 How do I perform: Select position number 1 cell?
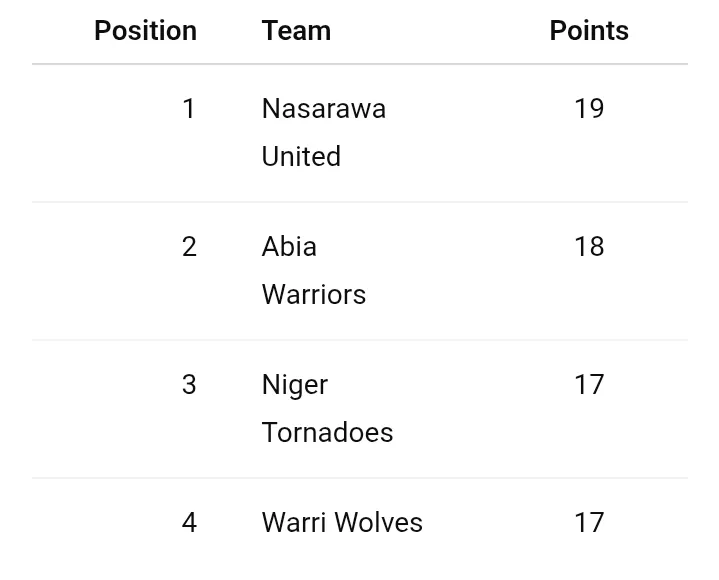(189, 109)
